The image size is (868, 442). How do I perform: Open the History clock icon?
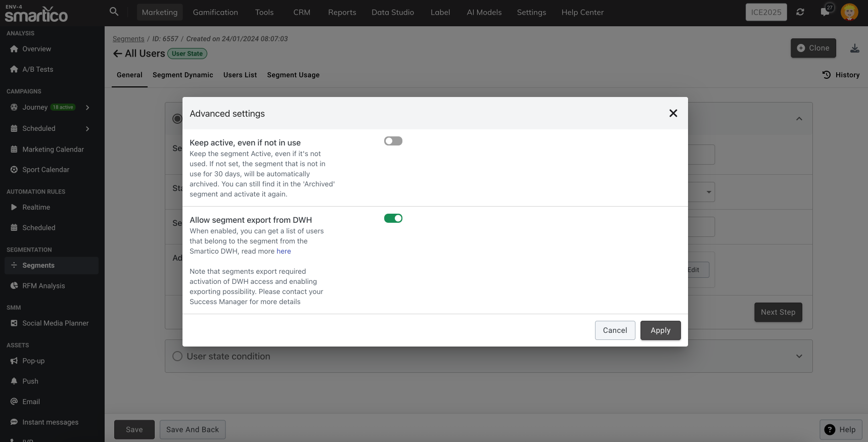pos(827,75)
